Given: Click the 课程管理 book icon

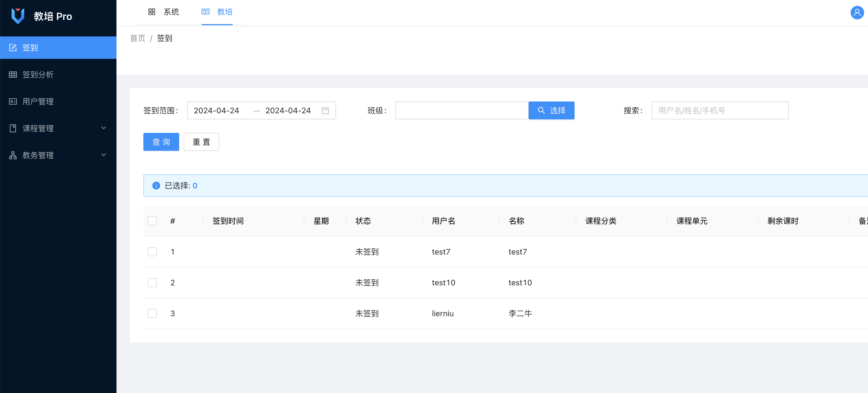Looking at the screenshot, I should tap(13, 128).
